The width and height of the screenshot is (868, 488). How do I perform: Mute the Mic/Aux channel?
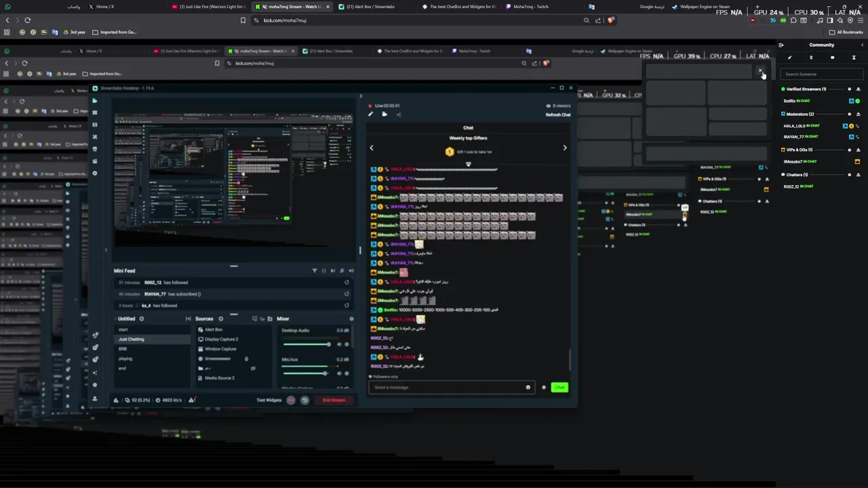click(339, 373)
